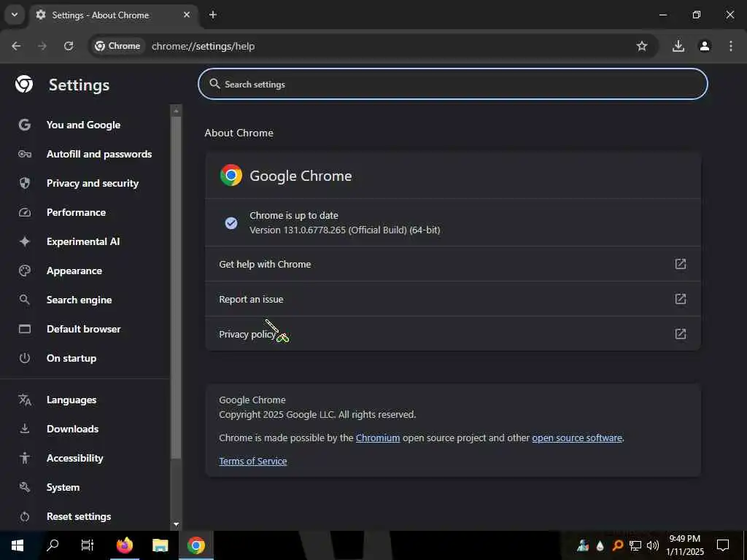Close the Settings - About Chrome tab
747x560 pixels.
coord(187,15)
